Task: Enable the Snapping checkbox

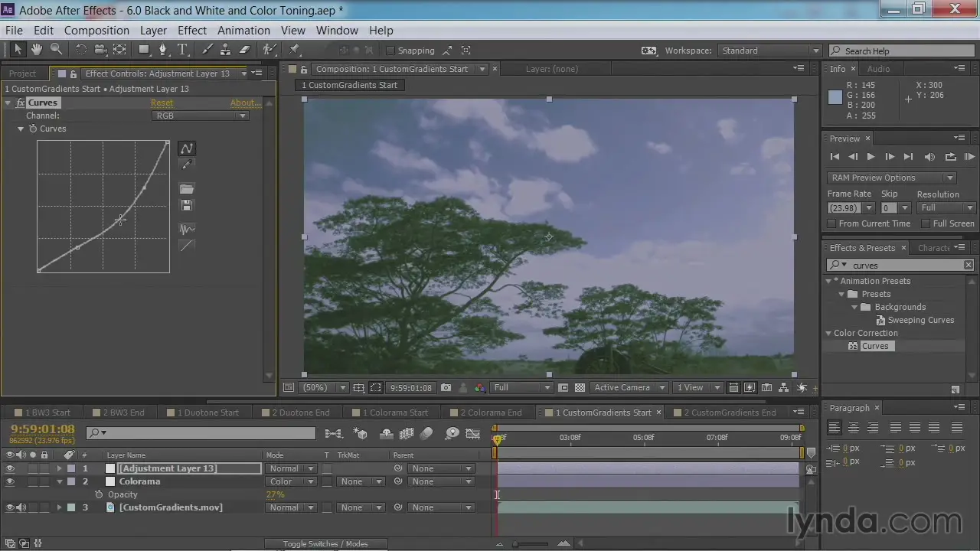Action: click(390, 51)
